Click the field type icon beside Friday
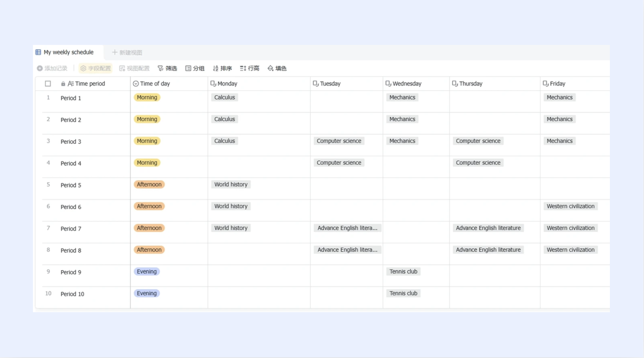 546,84
